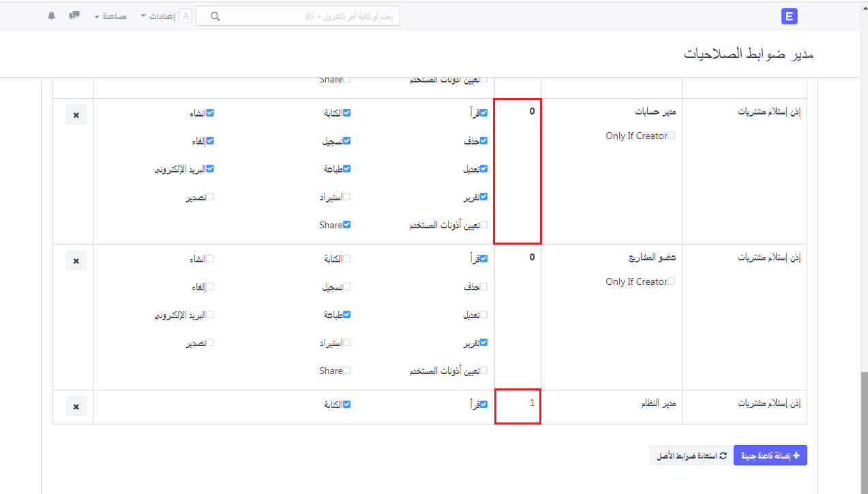
Task: Toggle الكتابة checkbox for مدير حسابات
Action: tap(346, 113)
